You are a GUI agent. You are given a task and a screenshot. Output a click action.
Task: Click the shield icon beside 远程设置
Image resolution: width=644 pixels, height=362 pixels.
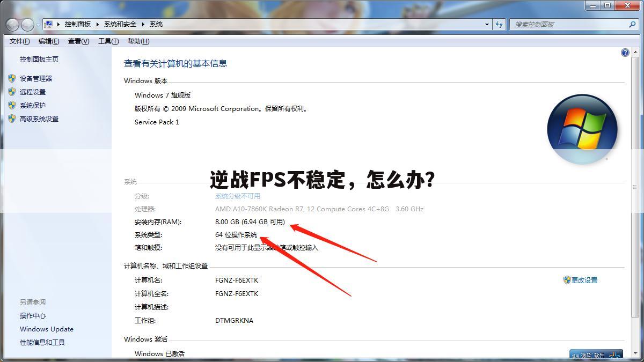coord(12,92)
